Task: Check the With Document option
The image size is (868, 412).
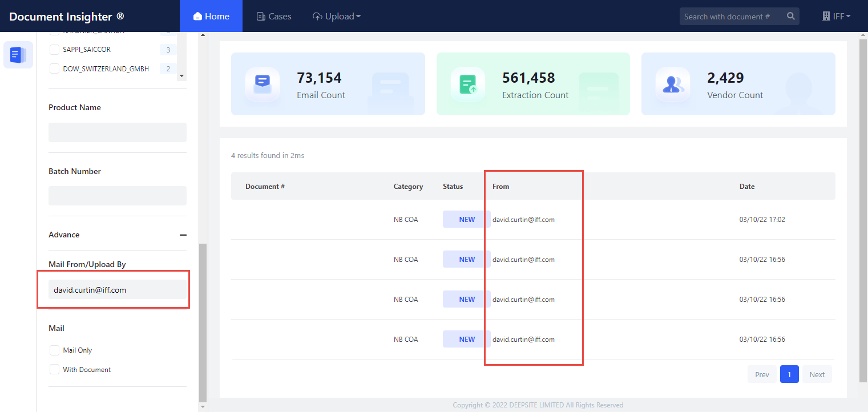Action: coord(55,370)
